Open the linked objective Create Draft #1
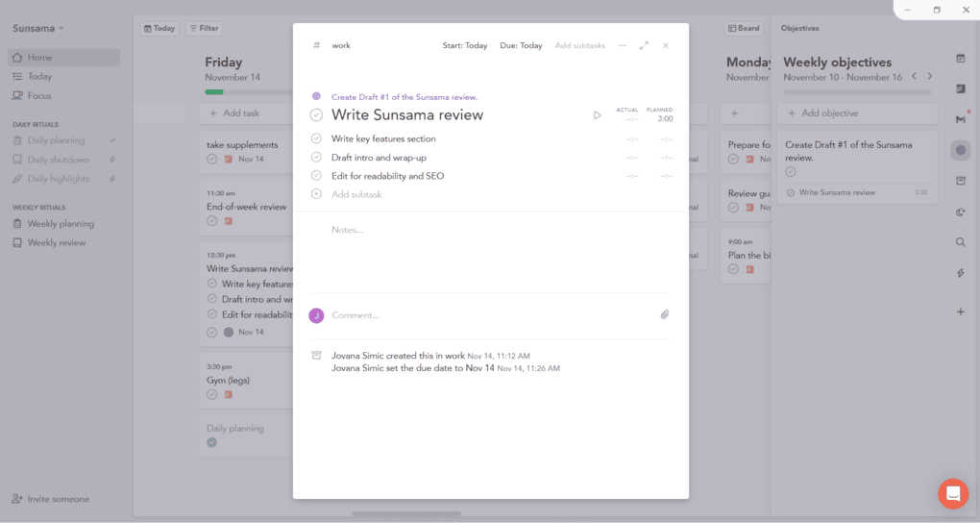The width and height of the screenshot is (980, 523). point(404,97)
